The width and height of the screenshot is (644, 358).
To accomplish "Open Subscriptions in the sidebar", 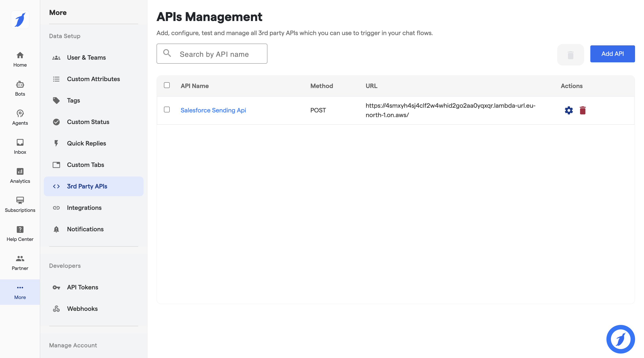I will (x=20, y=204).
